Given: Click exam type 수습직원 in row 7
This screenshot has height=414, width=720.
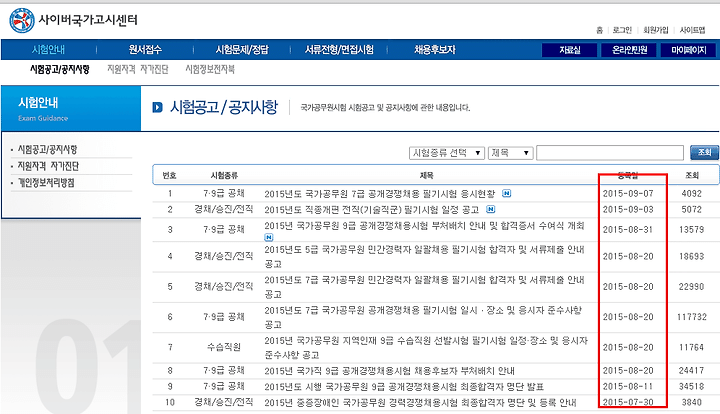Looking at the screenshot, I should (x=224, y=347).
